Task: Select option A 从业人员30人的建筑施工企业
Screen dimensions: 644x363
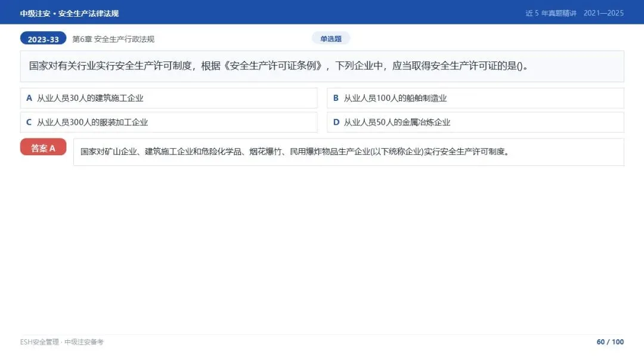Action: click(169, 99)
